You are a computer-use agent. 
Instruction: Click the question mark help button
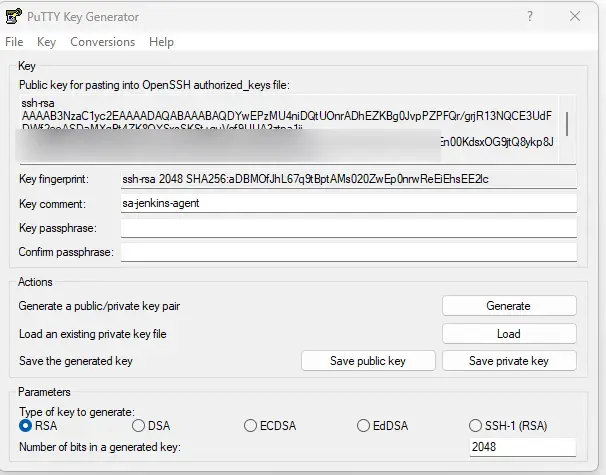pyautogui.click(x=530, y=16)
